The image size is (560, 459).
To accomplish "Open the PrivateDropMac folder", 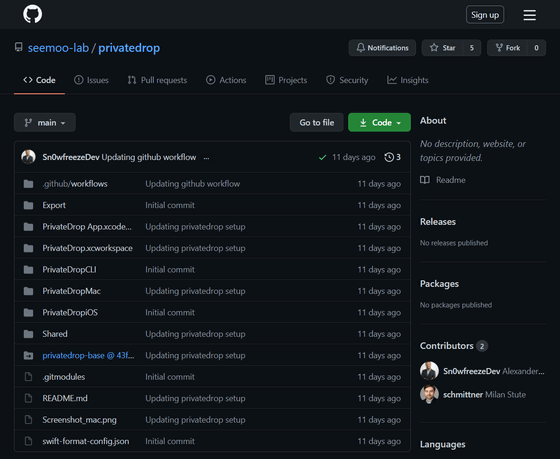I will (71, 291).
